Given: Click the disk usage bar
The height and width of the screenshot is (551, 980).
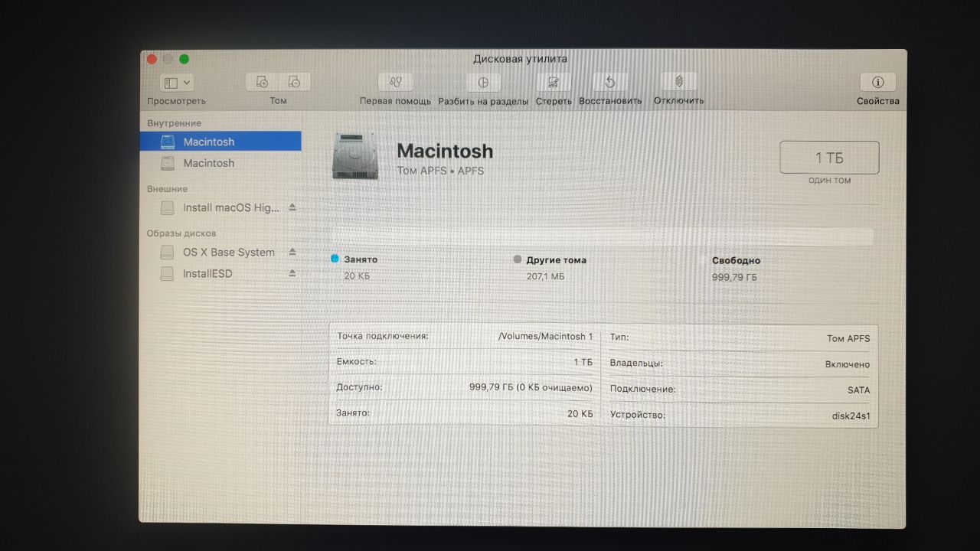Looking at the screenshot, I should 601,236.
